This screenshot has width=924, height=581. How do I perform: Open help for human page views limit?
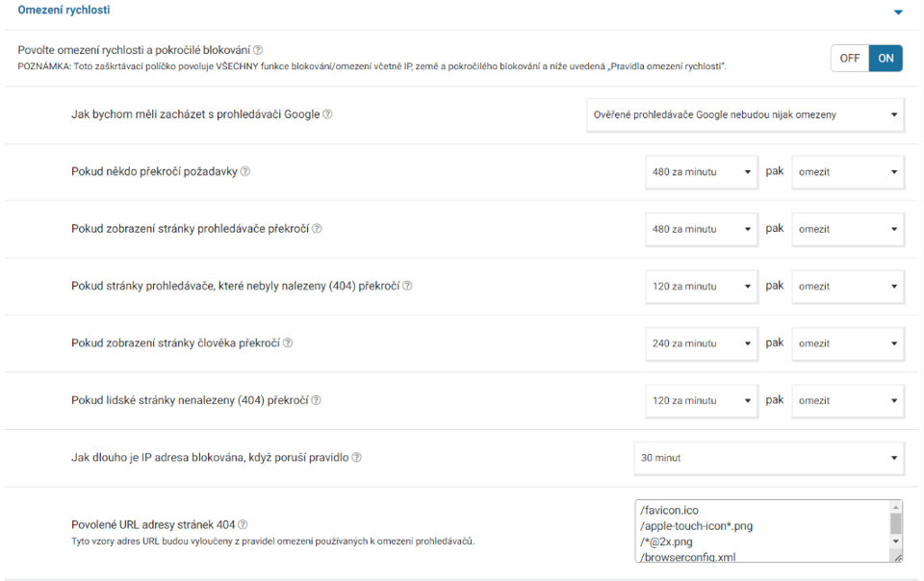pyautogui.click(x=288, y=342)
